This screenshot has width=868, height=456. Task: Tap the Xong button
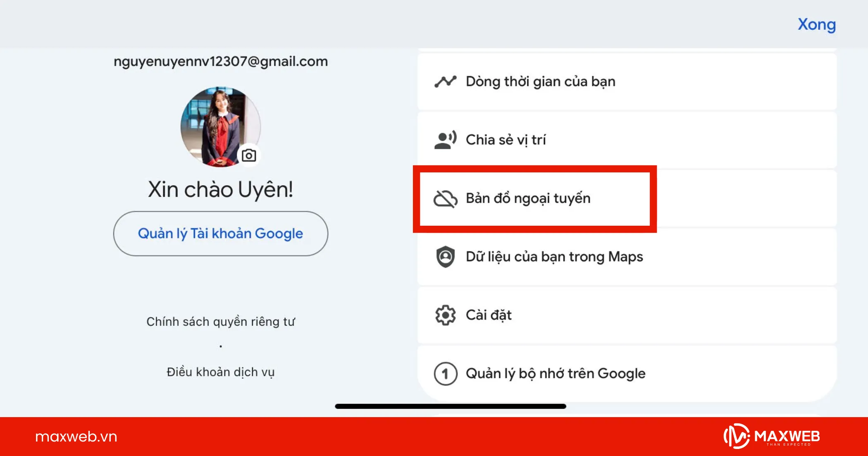click(816, 24)
